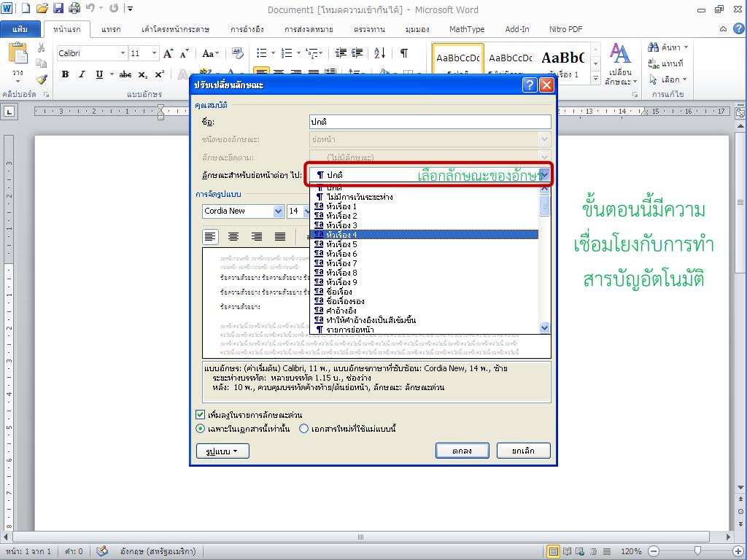Toggle Show paragraph marks ¶ icon
747x560 pixels.
point(403,52)
